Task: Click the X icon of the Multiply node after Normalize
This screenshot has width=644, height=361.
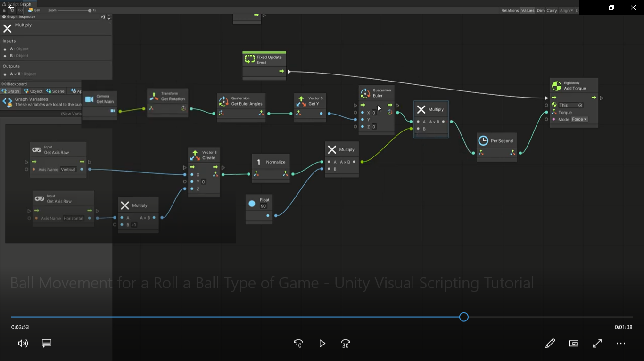Action: pos(332,149)
